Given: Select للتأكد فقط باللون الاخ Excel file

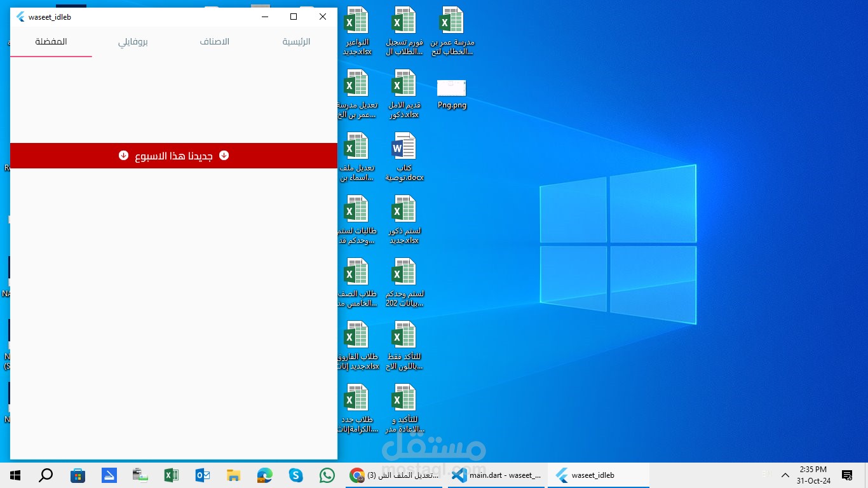Looking at the screenshot, I should [404, 346].
